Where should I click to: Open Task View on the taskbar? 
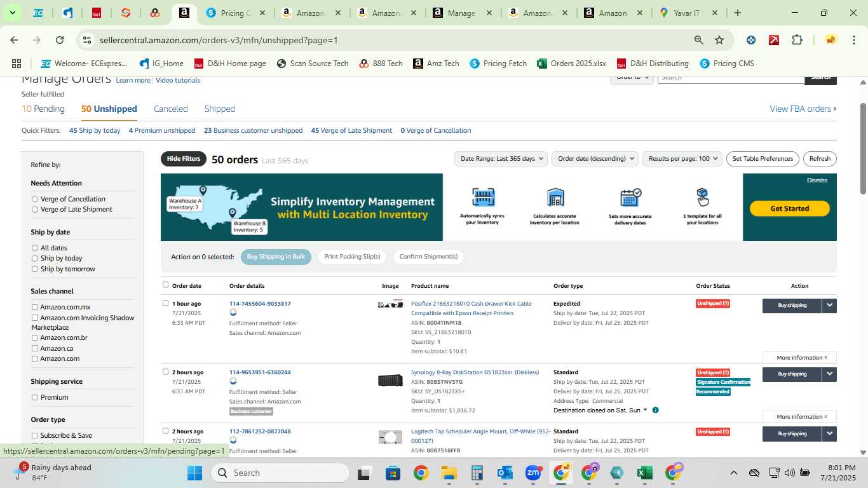point(364,473)
